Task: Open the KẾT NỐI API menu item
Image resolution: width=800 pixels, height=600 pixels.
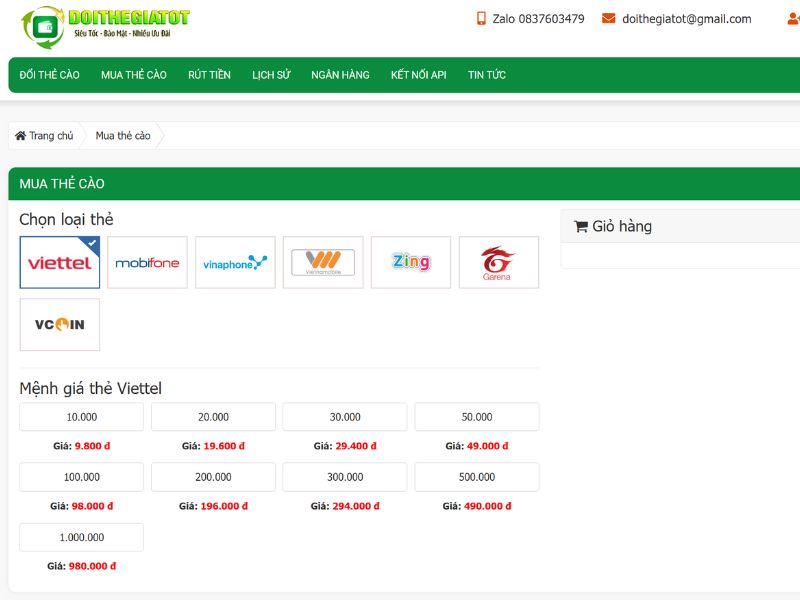Action: [418, 75]
